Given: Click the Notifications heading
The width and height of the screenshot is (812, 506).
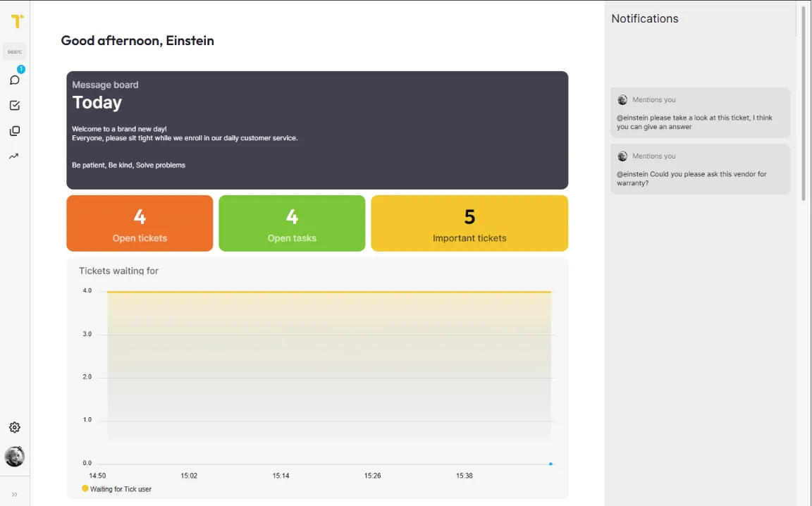Looking at the screenshot, I should (645, 18).
